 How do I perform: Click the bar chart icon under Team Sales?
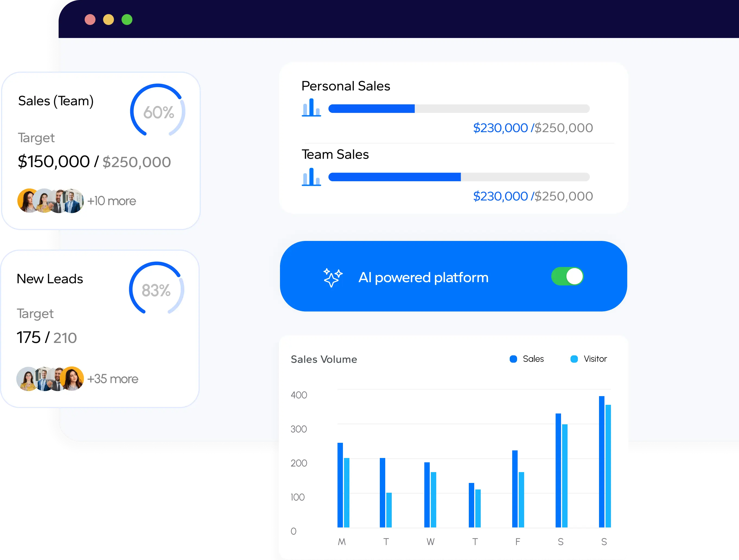coord(311,177)
